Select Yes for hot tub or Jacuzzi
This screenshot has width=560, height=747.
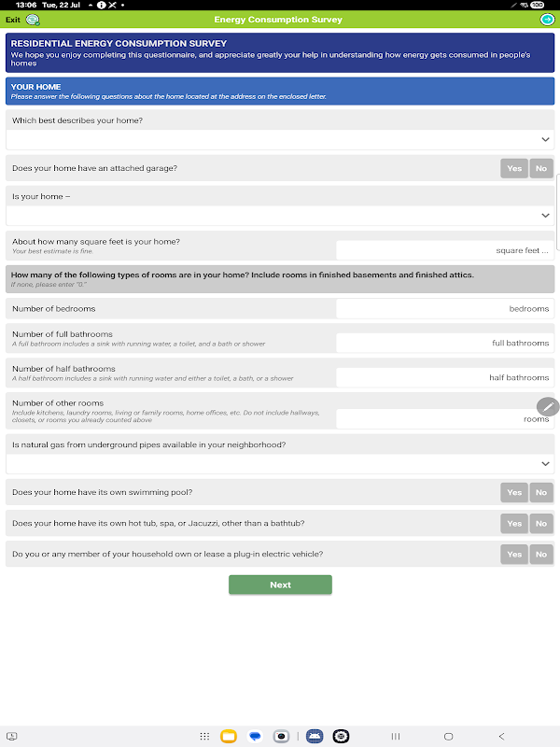514,524
